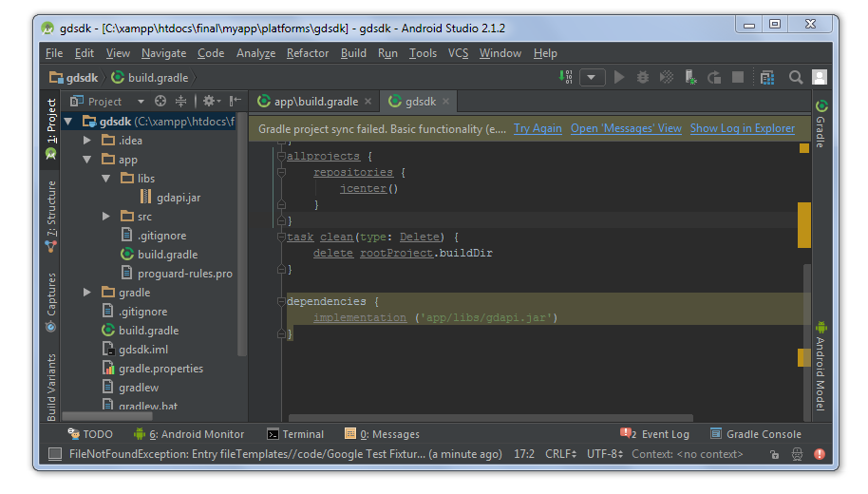Open Project Structure from the toolbar
868x494 pixels.
[766, 78]
